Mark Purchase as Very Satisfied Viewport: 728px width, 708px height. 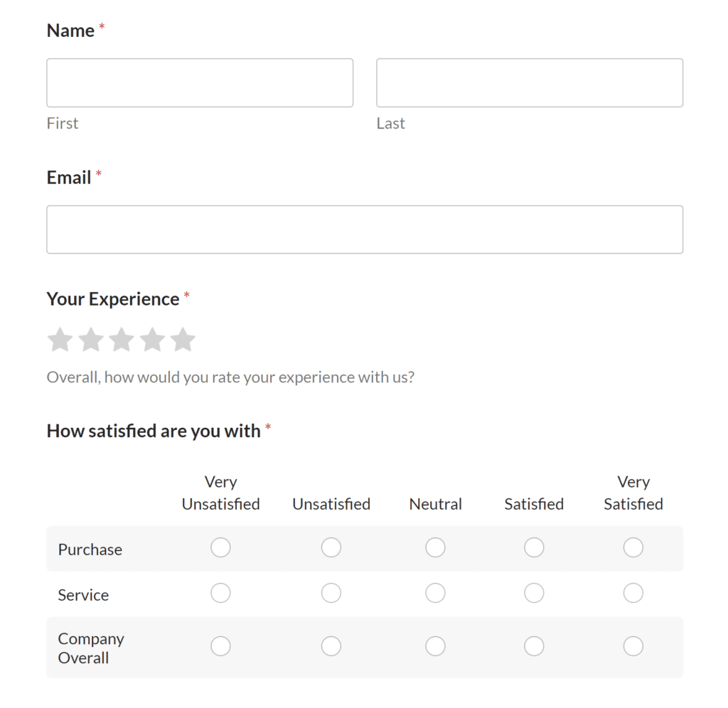tap(633, 547)
